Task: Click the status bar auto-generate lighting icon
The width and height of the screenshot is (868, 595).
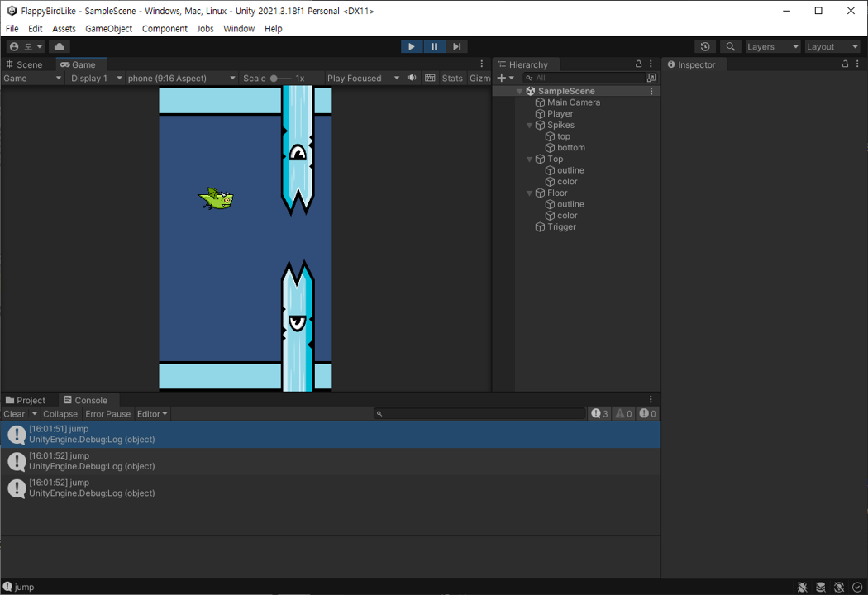Action: pos(839,588)
